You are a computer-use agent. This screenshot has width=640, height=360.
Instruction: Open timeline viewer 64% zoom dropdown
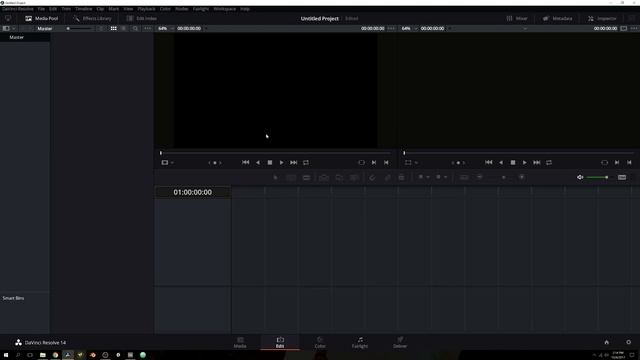[409, 29]
